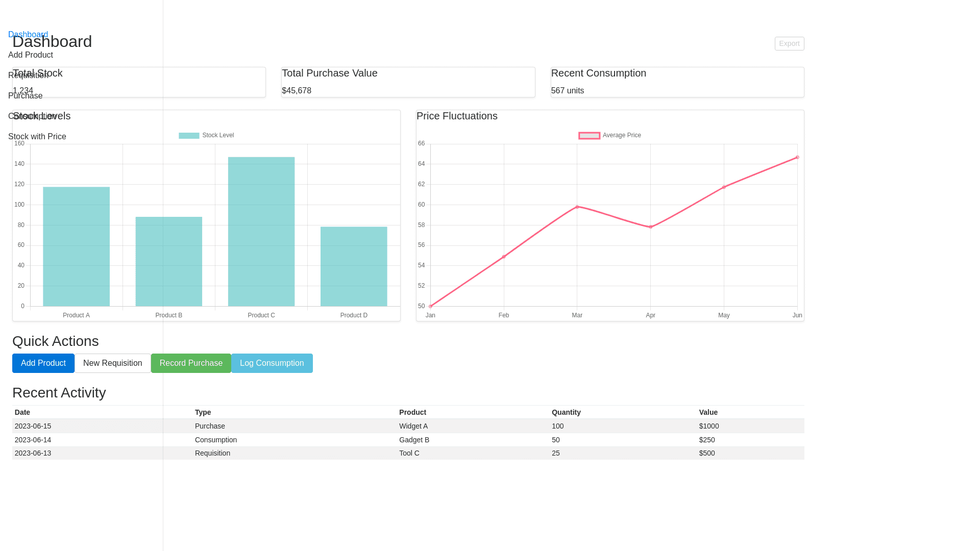The image size is (980, 551).
Task: Toggle Stock Level legend swatch
Action: 189,136
